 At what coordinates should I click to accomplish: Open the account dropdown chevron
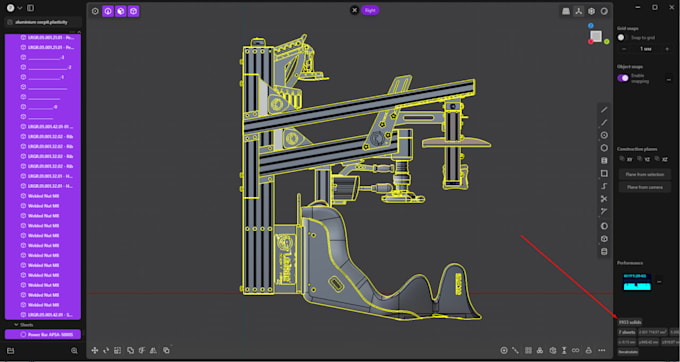(20, 8)
